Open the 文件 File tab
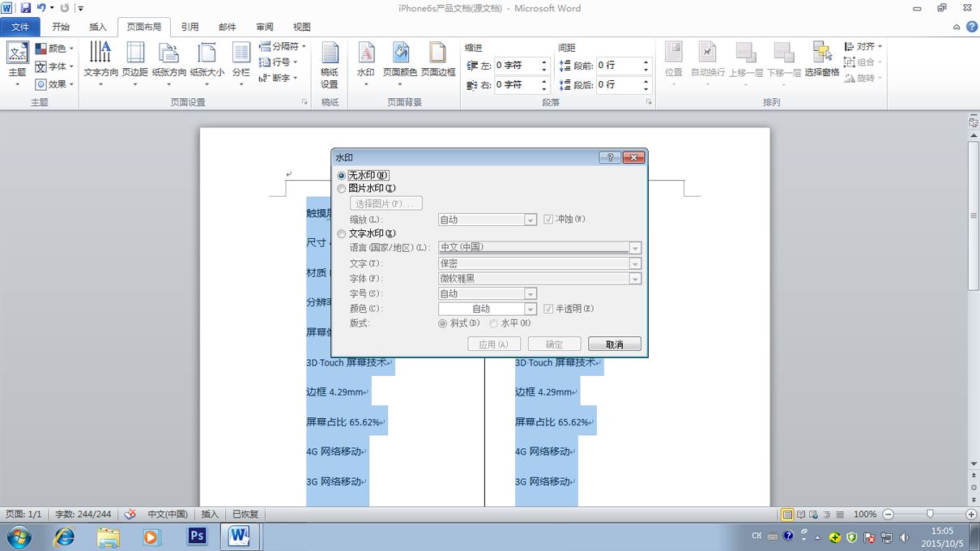The image size is (980, 551). (x=20, y=27)
